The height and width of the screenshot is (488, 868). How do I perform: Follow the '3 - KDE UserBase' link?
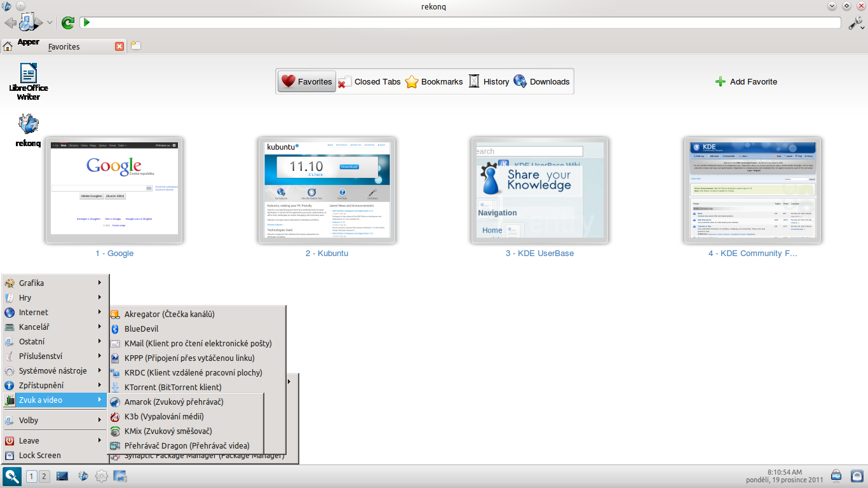[x=539, y=253]
